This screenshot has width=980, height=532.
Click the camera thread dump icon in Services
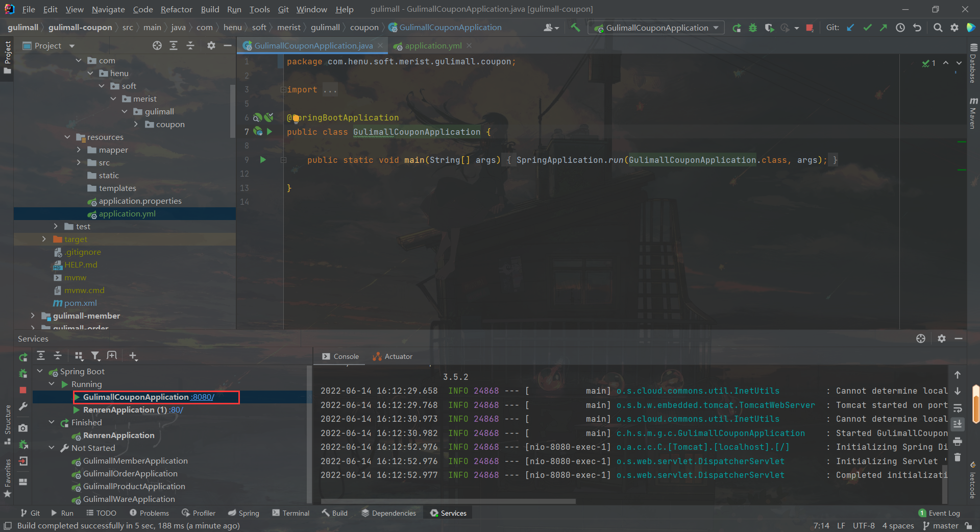[23, 428]
